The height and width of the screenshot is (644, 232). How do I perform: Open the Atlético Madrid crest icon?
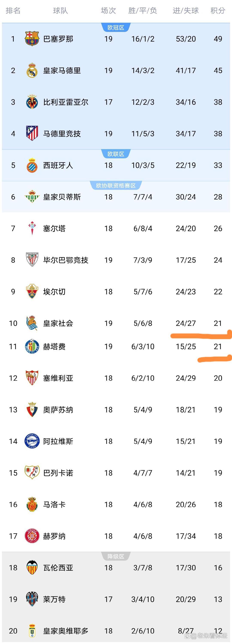tap(32, 133)
